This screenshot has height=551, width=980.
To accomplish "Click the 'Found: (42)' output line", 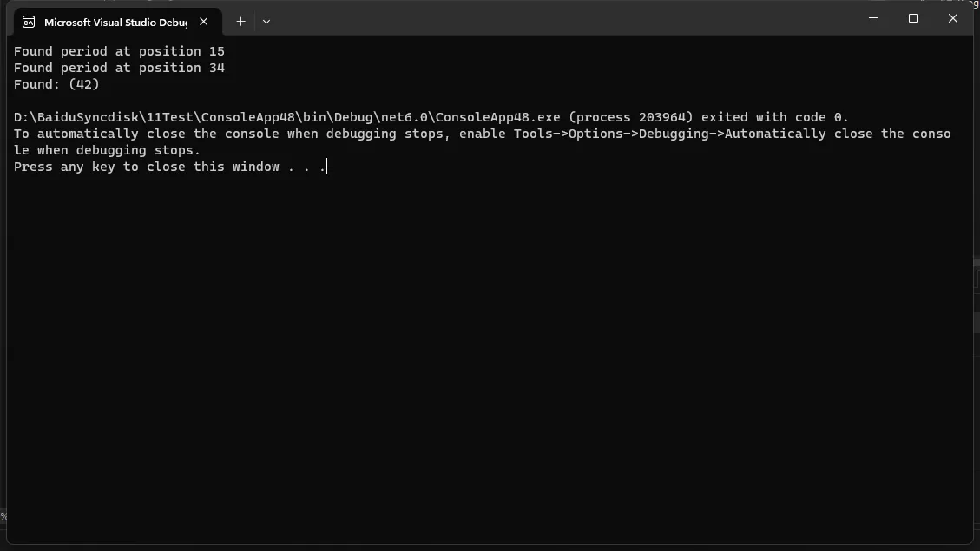I will click(56, 84).
